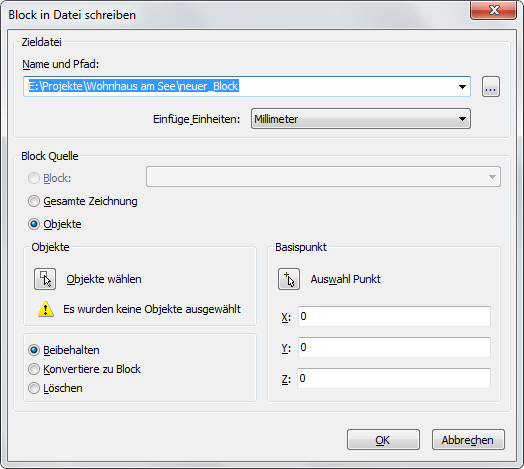Image resolution: width=524 pixels, height=469 pixels.
Task: Close the Block in Datei schreiben dialog
Action: click(x=493, y=10)
